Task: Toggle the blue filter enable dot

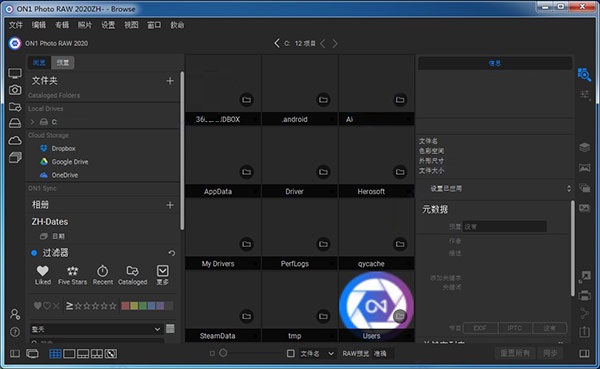Action: (x=34, y=253)
